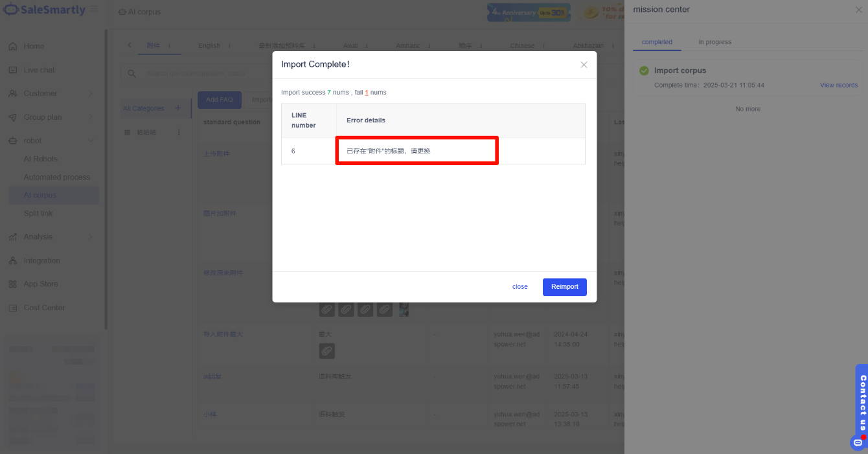Go to Integration in the sidebar
This screenshot has height=454, width=868.
pyautogui.click(x=41, y=260)
